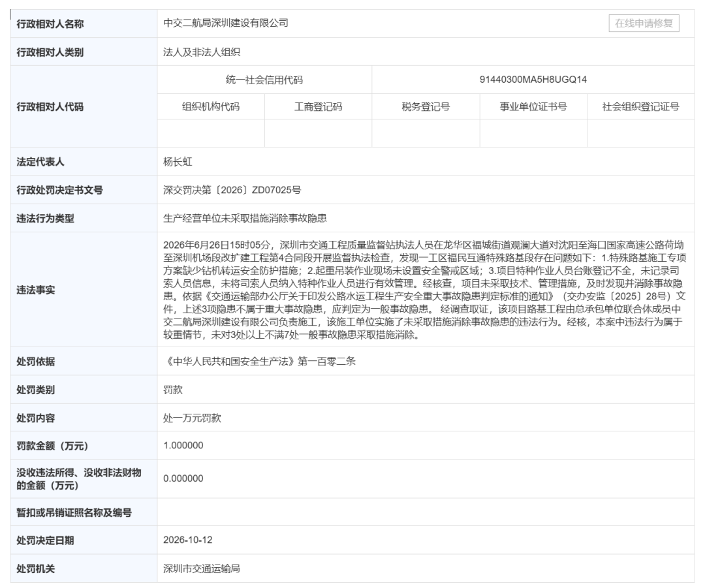Select 生产经营单位未采取措施消除事故隐患 text
Image resolution: width=705 pixels, height=588 pixels.
tap(245, 219)
